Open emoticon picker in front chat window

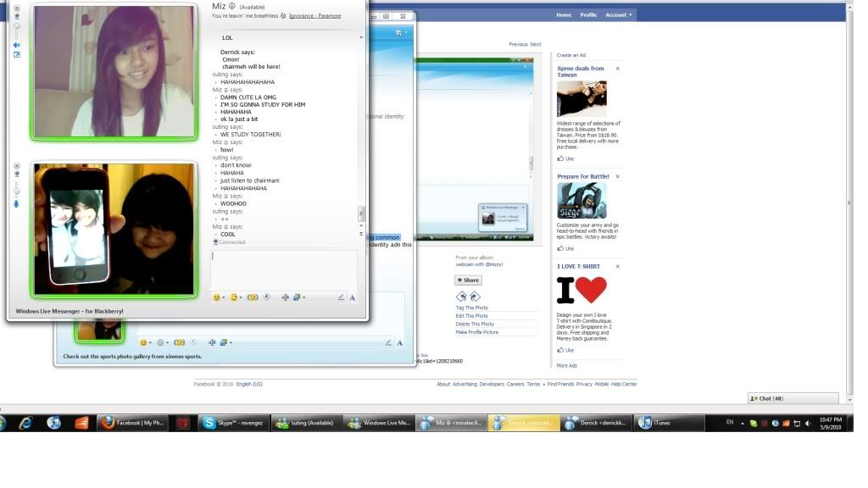click(x=216, y=297)
